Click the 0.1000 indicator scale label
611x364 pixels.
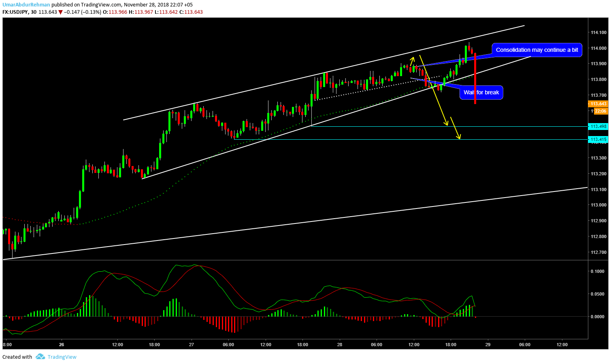(598, 271)
